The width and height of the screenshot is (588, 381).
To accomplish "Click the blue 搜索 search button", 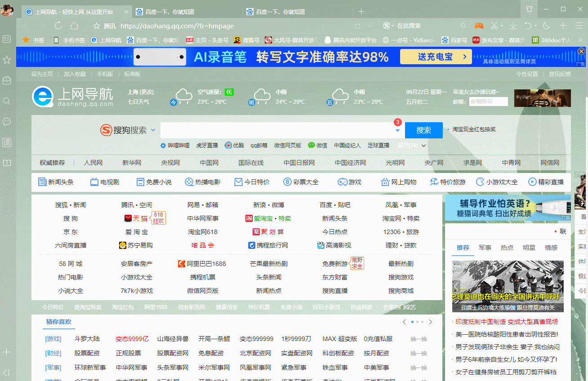I will 423,130.
